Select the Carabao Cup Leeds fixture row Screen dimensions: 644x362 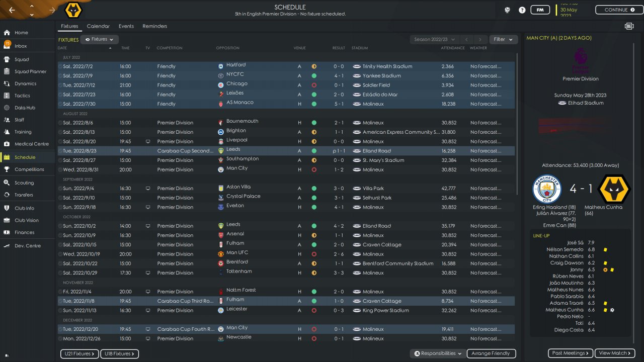tap(286, 151)
